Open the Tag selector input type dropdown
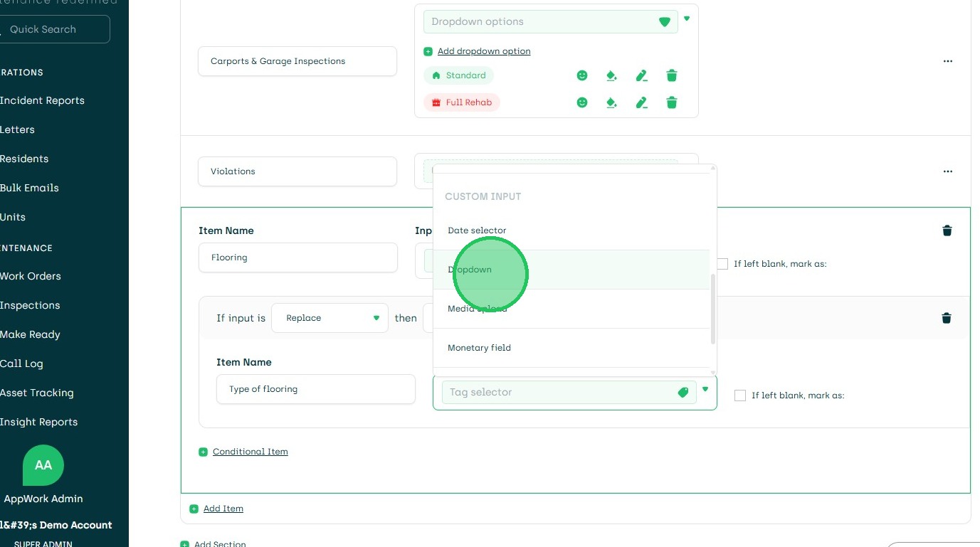The image size is (980, 547). click(x=705, y=389)
